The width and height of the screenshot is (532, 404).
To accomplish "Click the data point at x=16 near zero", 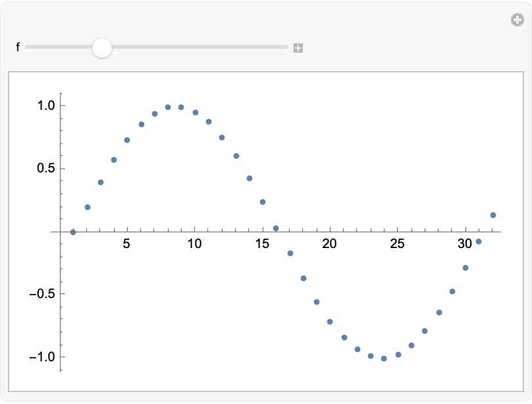I will (x=276, y=228).
